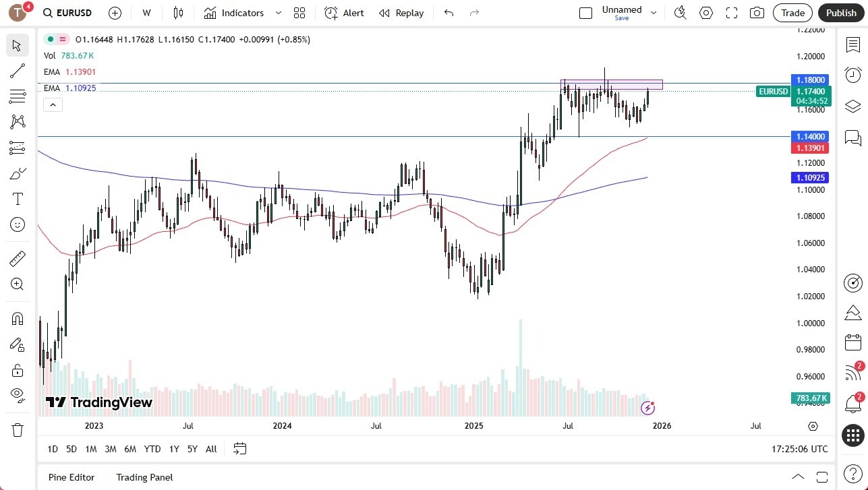The height and width of the screenshot is (490, 868).
Task: Open the Object Tree panel
Action: pos(852,106)
